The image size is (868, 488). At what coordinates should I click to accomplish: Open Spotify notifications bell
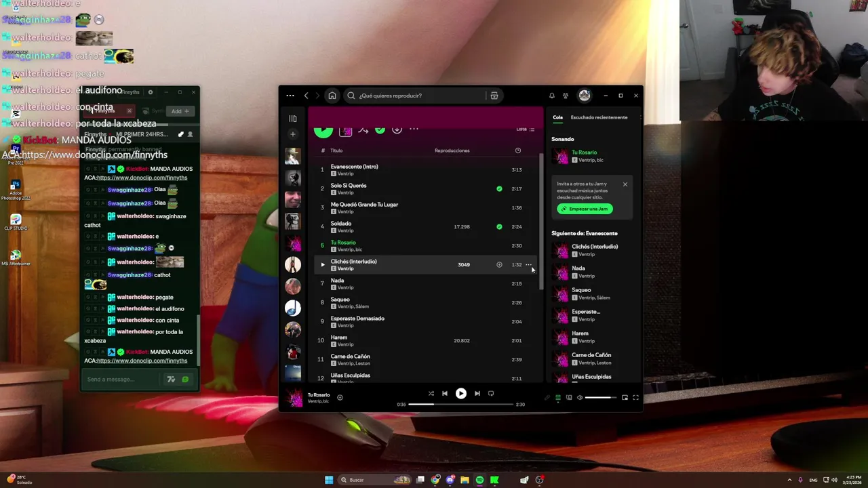[552, 96]
